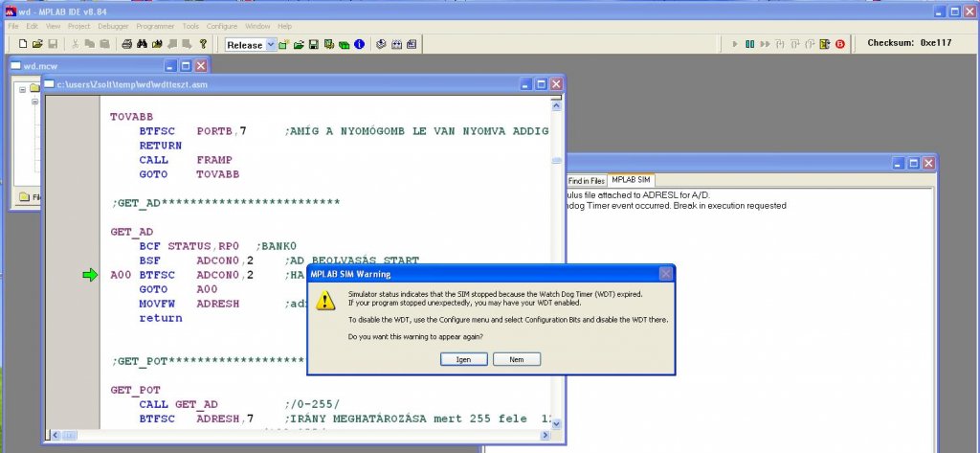
Task: Click the Print icon in toolbar
Action: coord(127,44)
